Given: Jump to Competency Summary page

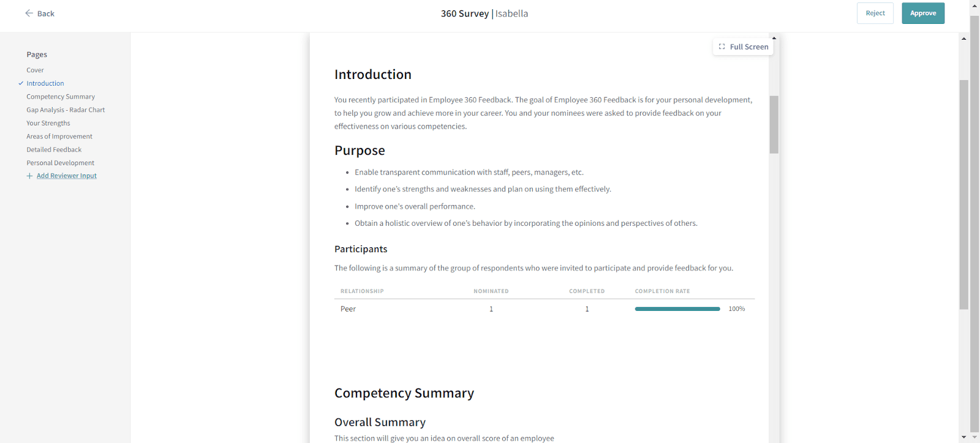Looking at the screenshot, I should (61, 97).
